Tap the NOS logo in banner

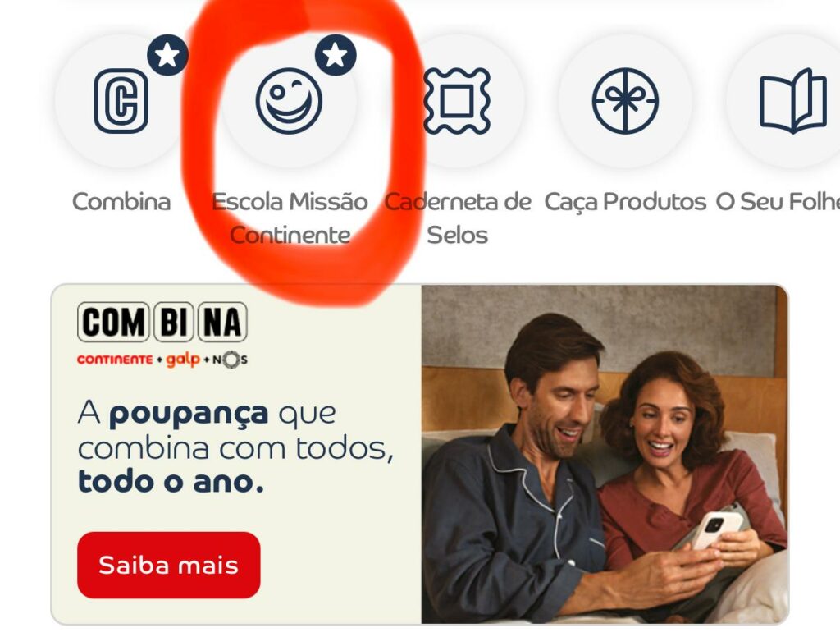pyautogui.click(x=231, y=360)
